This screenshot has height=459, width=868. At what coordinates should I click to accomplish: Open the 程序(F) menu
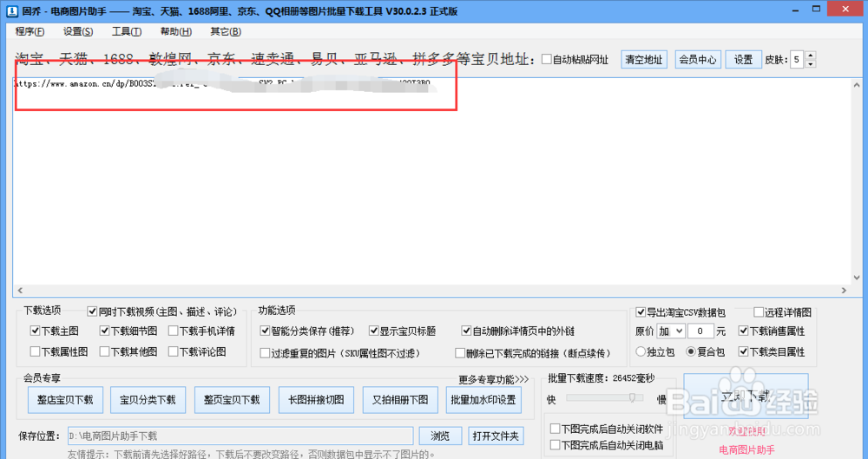tap(30, 31)
